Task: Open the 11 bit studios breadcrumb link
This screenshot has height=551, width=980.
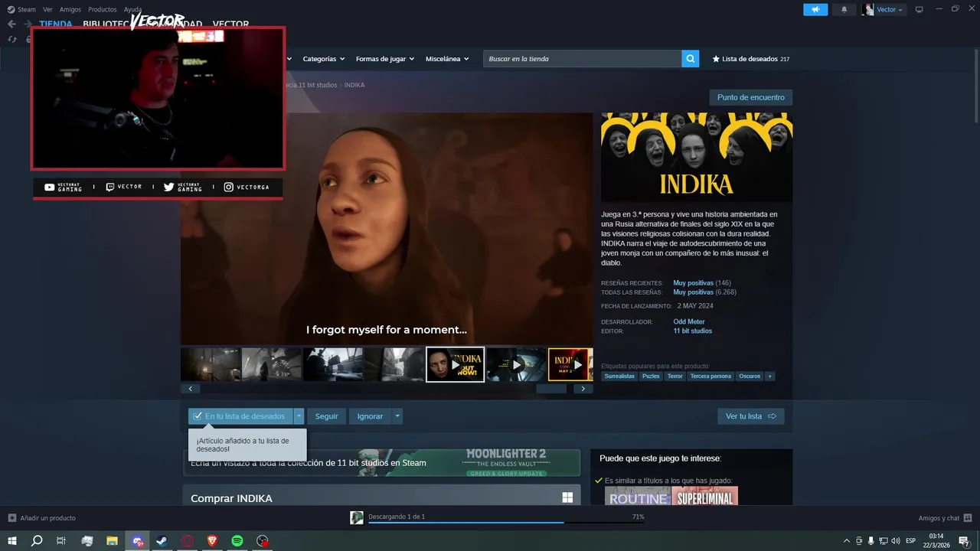Action: pyautogui.click(x=317, y=85)
